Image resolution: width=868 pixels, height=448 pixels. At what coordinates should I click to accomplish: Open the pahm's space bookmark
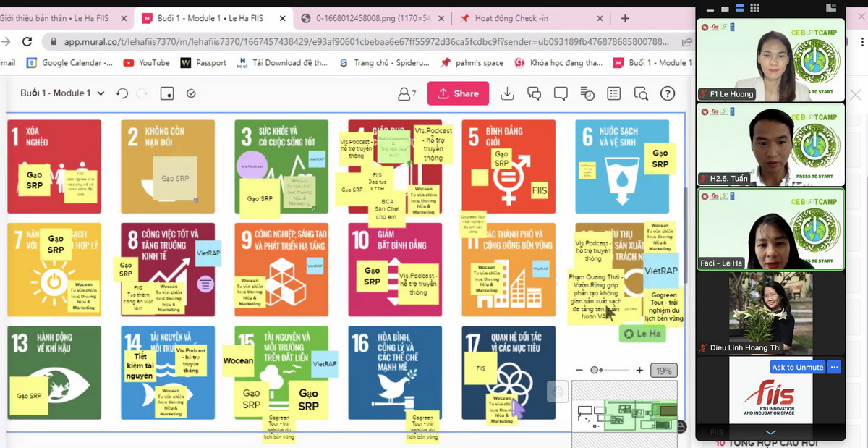(472, 63)
